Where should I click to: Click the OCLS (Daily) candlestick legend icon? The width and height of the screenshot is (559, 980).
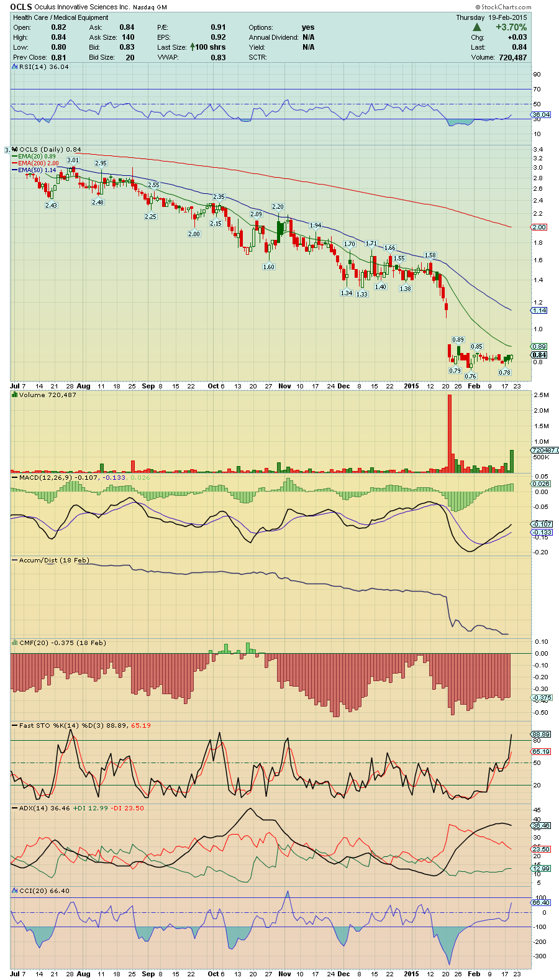[x=16, y=149]
